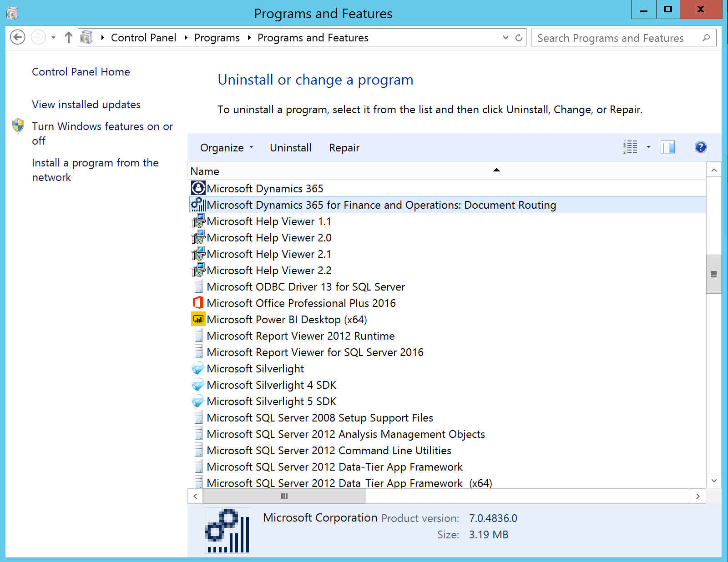Click the up-arrow folder navigation icon

(68, 37)
